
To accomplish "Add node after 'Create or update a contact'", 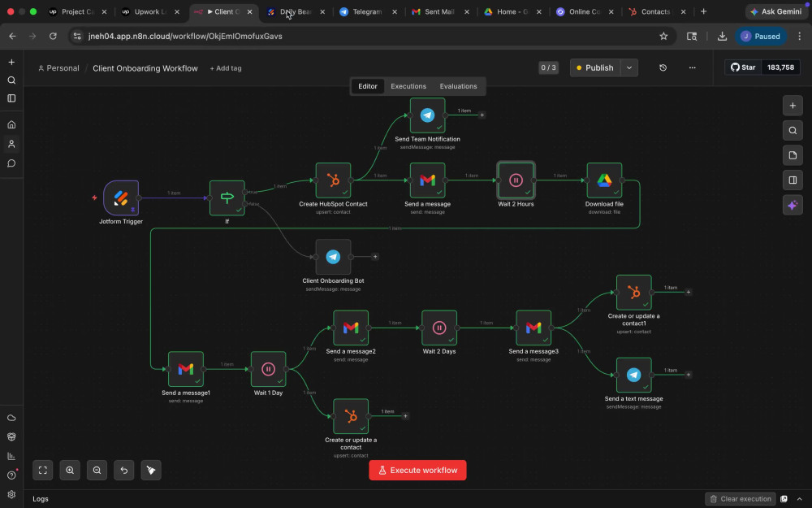I will (405, 416).
